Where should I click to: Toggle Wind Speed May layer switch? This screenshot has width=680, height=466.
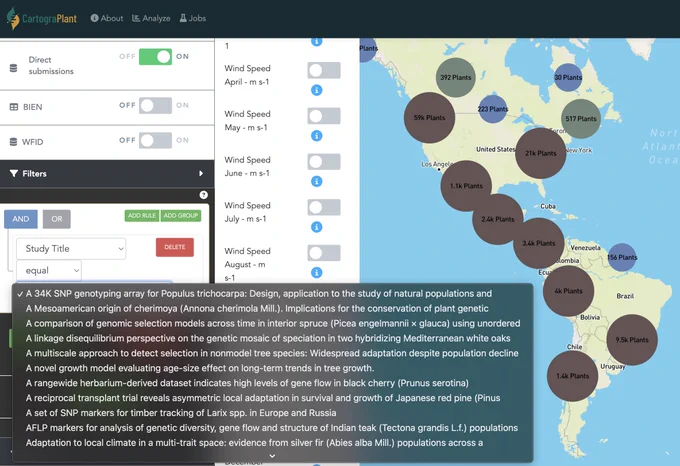tap(324, 116)
